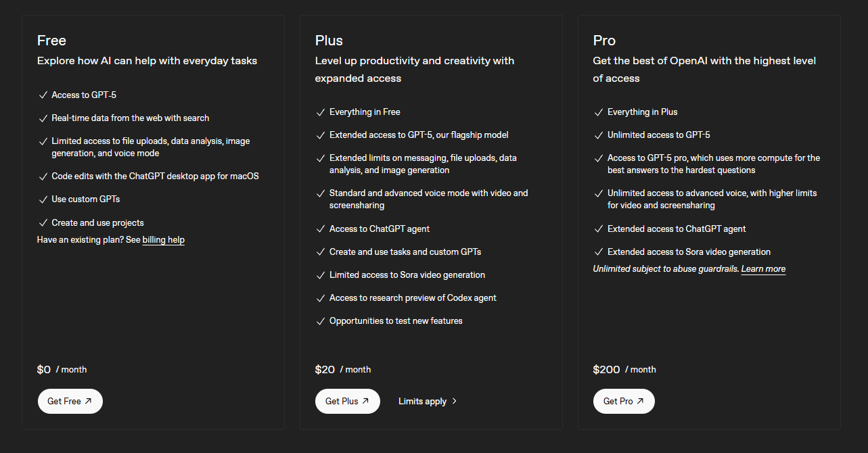
Task: Open the Limits apply link
Action: (422, 402)
